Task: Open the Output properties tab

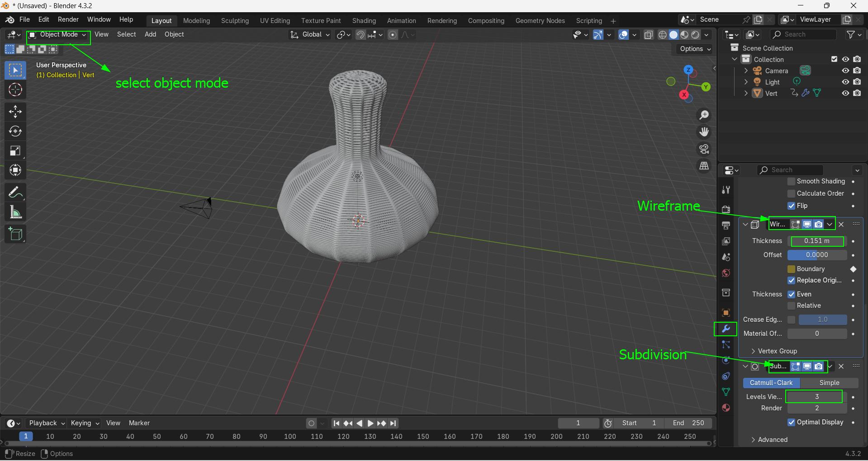Action: pos(726,225)
